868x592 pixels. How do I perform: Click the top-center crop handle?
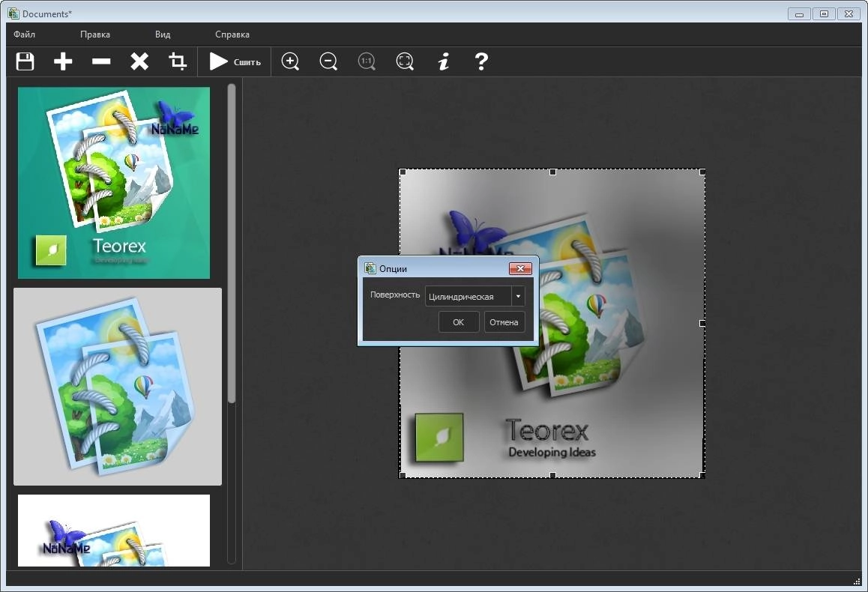(x=552, y=172)
